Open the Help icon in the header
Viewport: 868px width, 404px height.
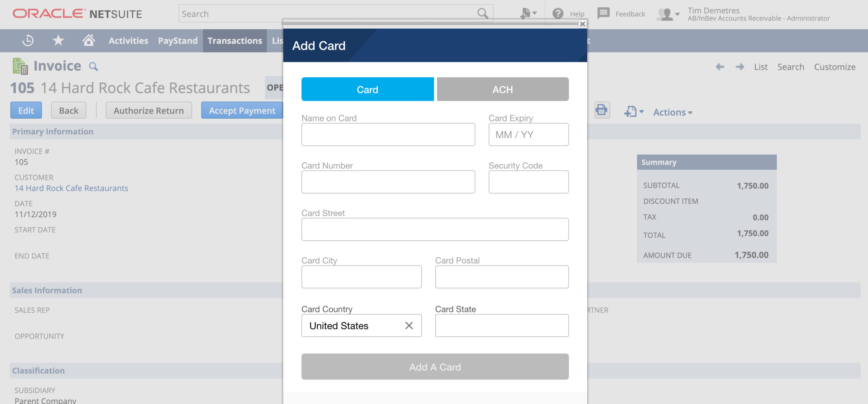(x=558, y=14)
